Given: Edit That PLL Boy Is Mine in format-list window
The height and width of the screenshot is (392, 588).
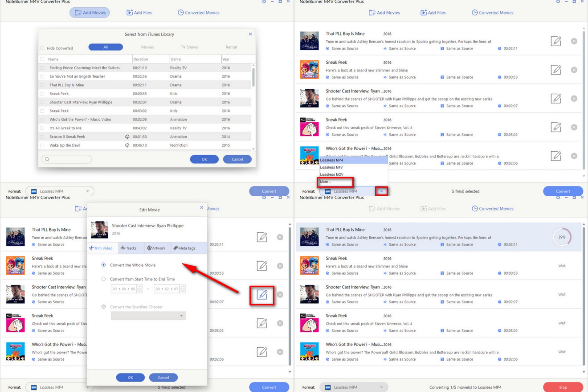Looking at the screenshot, I should click(x=556, y=41).
